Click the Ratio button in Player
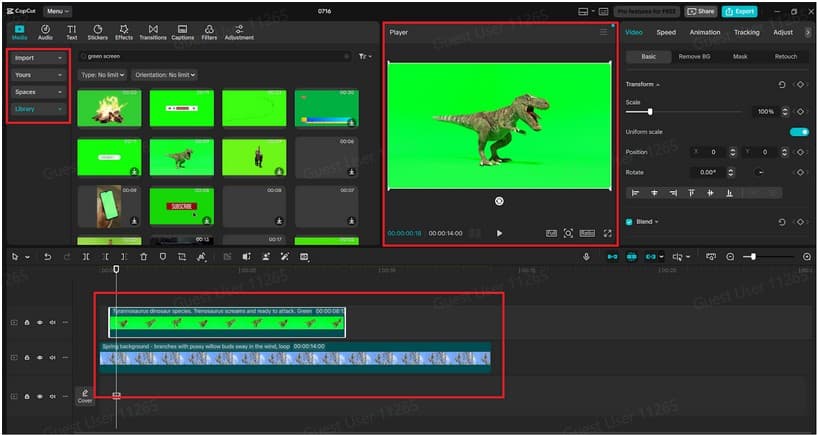The image size is (817, 435). tap(587, 233)
